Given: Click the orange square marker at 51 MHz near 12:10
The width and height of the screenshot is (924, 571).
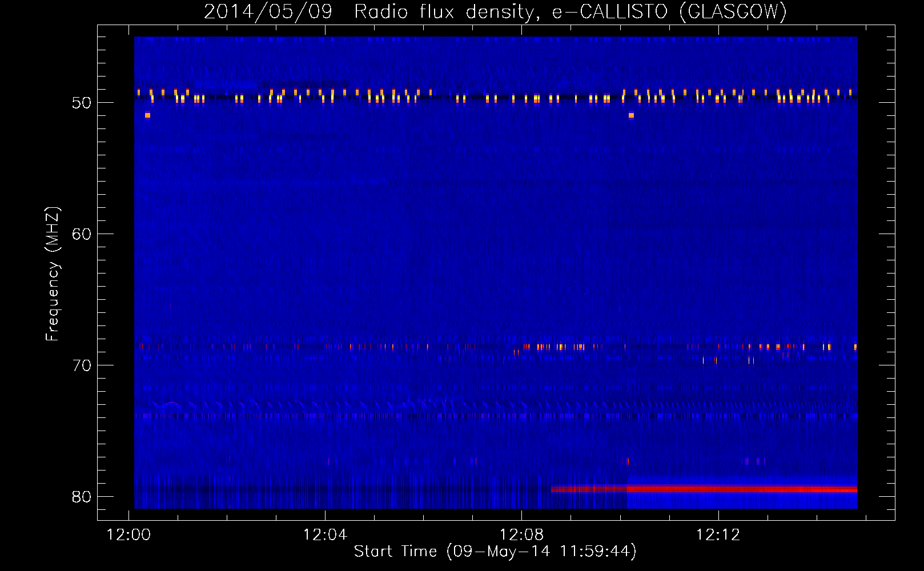Looking at the screenshot, I should tap(631, 115).
